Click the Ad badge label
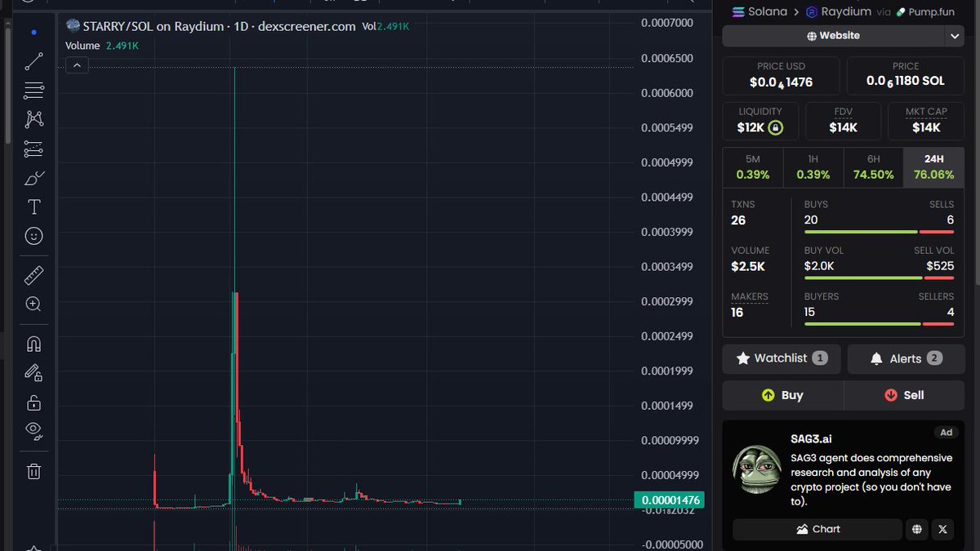980x551 pixels. [946, 433]
